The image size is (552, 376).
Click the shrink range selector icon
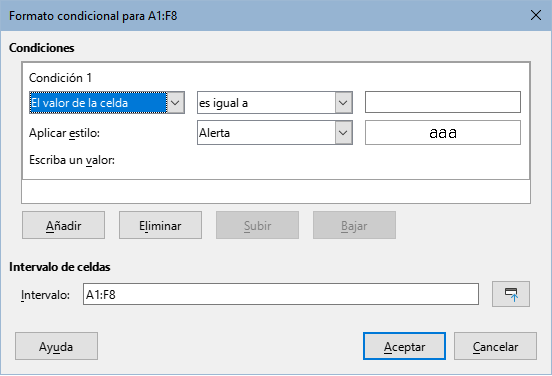tap(510, 294)
